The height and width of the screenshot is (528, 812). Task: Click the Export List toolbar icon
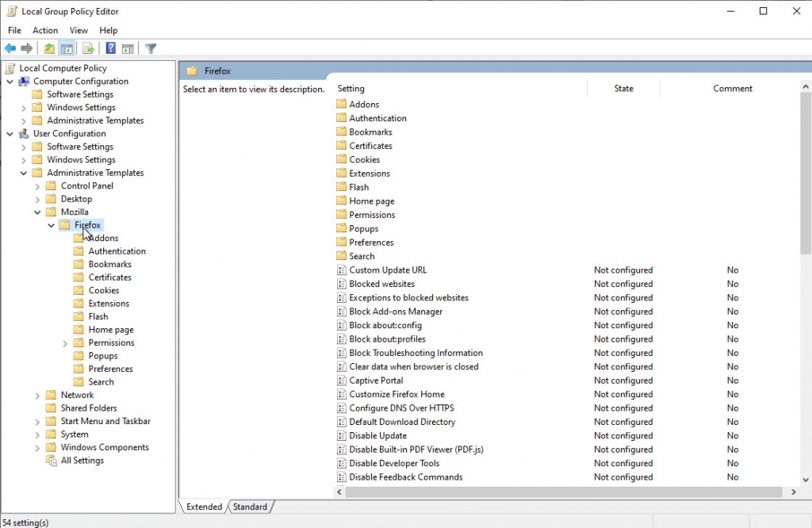tap(89, 48)
